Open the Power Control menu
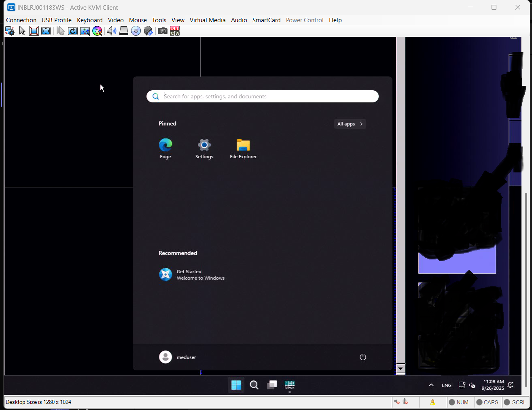This screenshot has height=410, width=532. [304, 20]
